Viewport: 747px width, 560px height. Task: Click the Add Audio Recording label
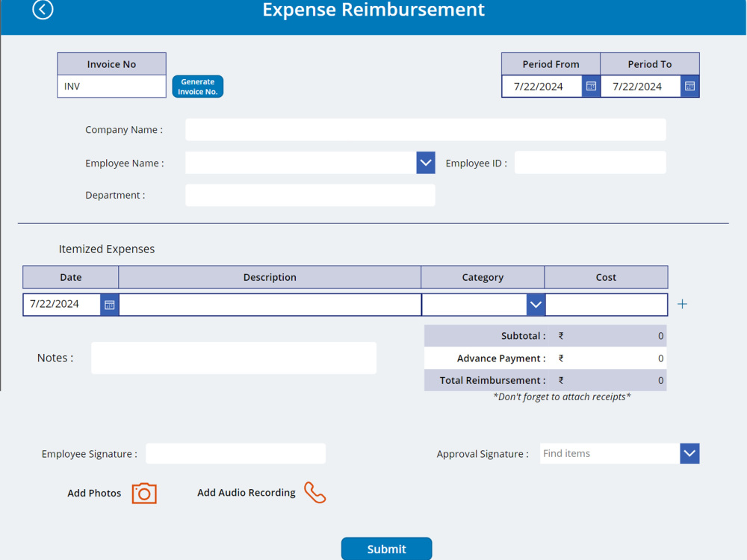point(247,492)
